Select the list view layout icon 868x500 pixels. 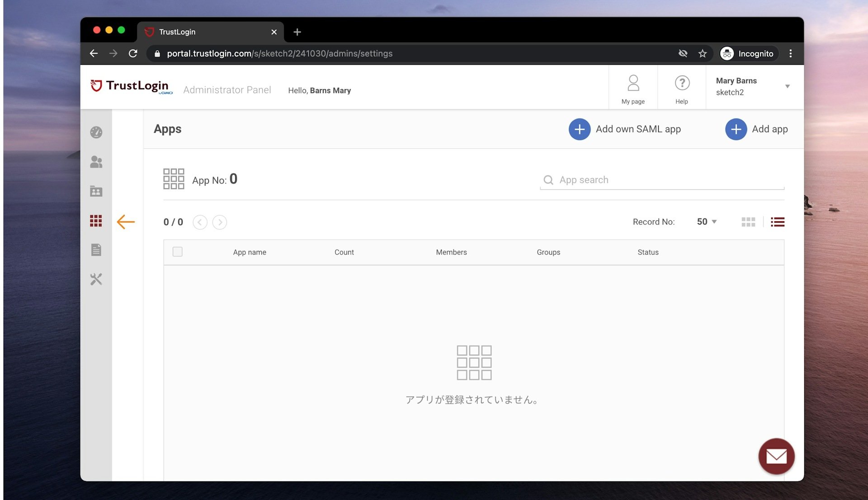[x=778, y=221]
